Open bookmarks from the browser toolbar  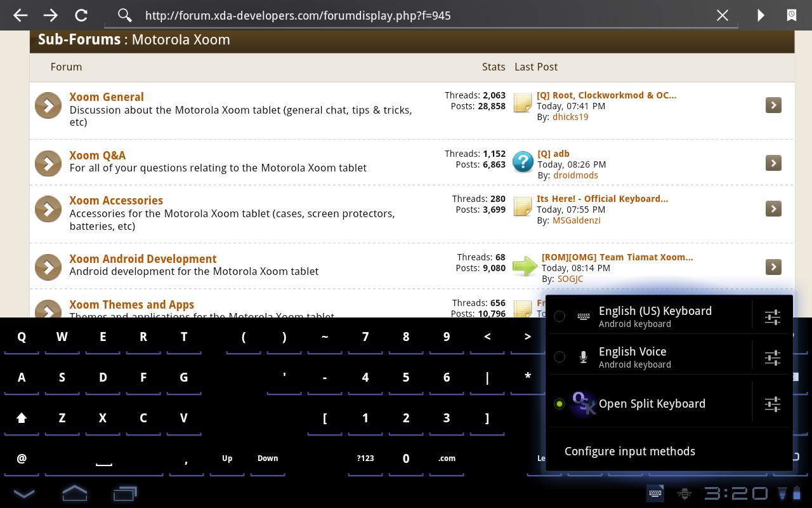click(x=791, y=15)
